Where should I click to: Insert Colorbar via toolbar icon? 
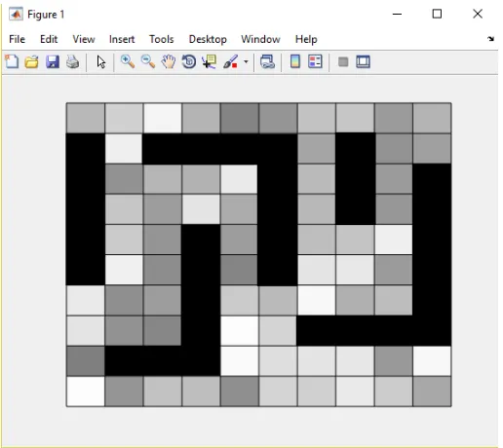[x=295, y=61]
